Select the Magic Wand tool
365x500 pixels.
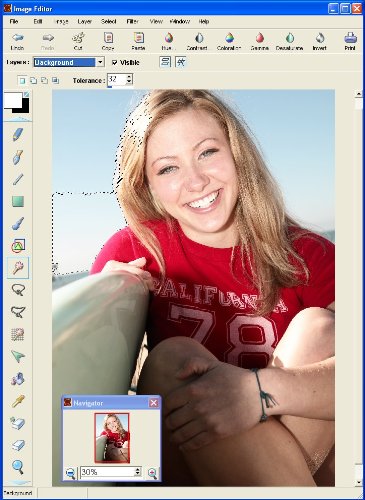click(x=18, y=268)
